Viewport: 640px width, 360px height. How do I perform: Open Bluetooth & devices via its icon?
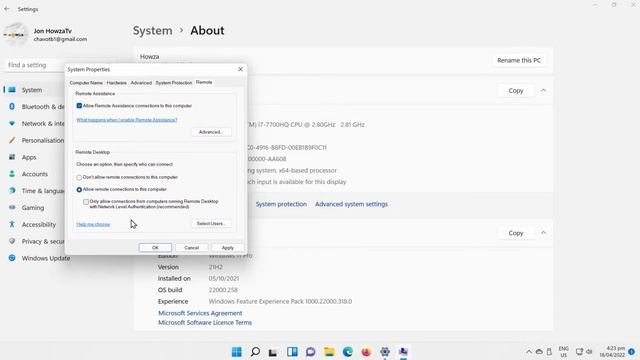point(12,107)
